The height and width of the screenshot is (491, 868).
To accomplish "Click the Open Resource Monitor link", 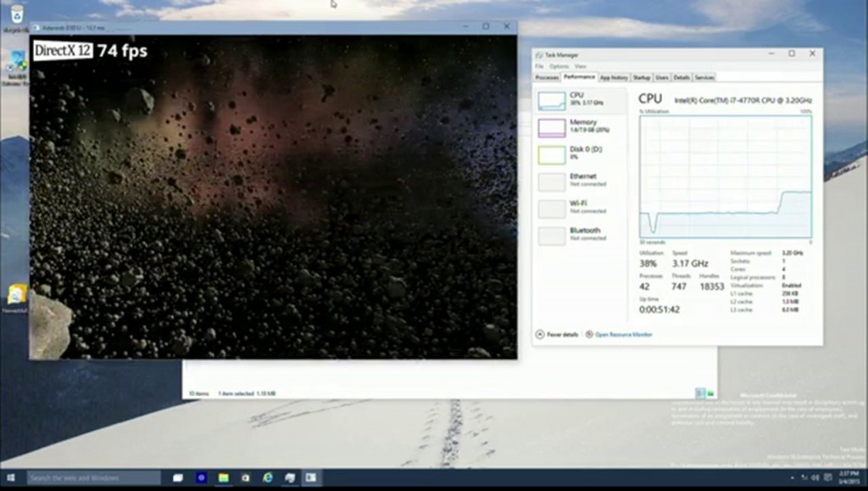I will tap(624, 335).
